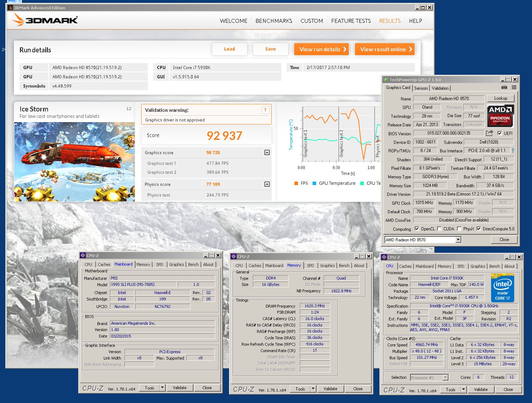This screenshot has width=532, height=403.
Task: Click the GPU-Z Lookup button
Action: point(500,98)
